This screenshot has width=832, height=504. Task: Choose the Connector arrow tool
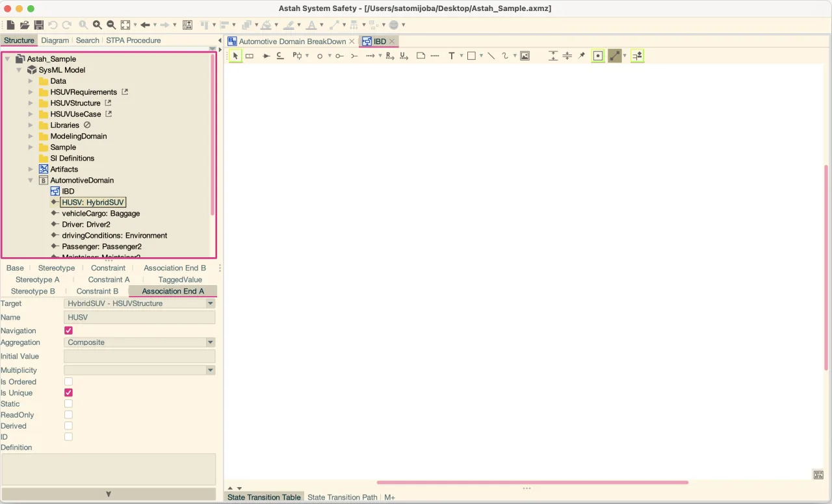point(266,56)
